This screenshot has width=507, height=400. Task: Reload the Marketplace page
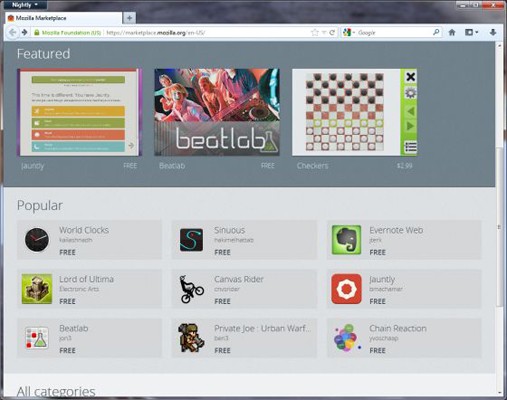(x=332, y=32)
